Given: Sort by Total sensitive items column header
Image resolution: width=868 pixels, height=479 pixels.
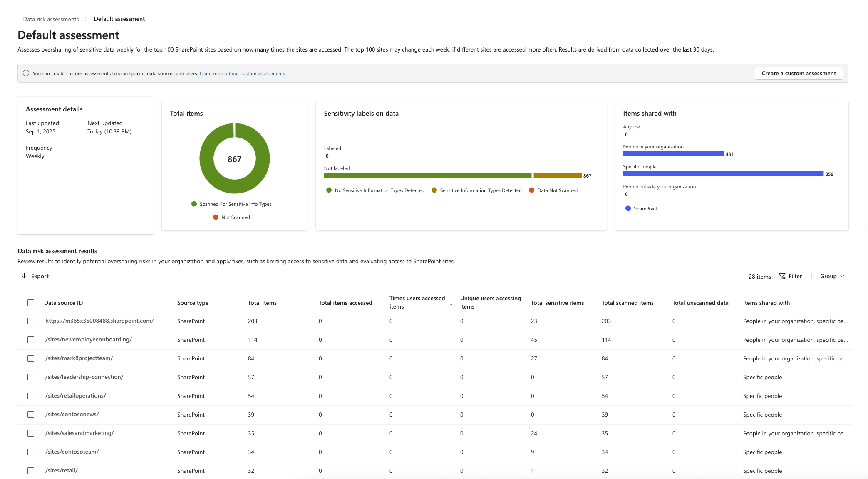Looking at the screenshot, I should pyautogui.click(x=557, y=303).
